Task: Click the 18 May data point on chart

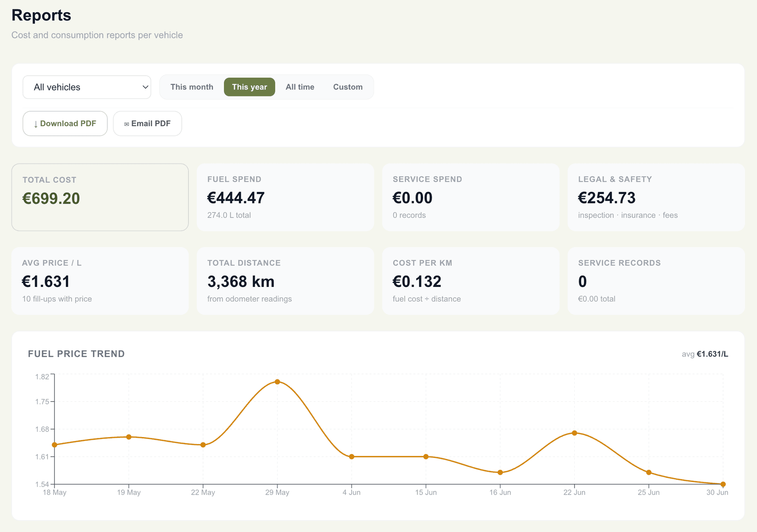Action: [x=55, y=445]
